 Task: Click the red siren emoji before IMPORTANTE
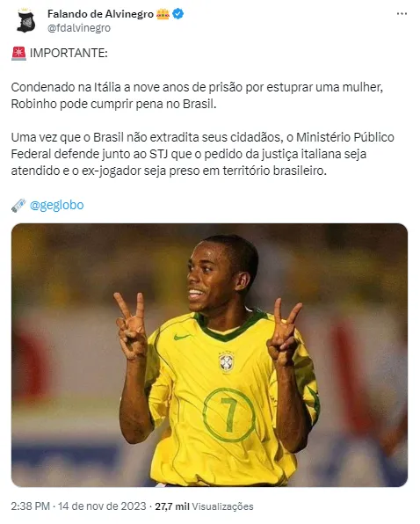click(18, 54)
